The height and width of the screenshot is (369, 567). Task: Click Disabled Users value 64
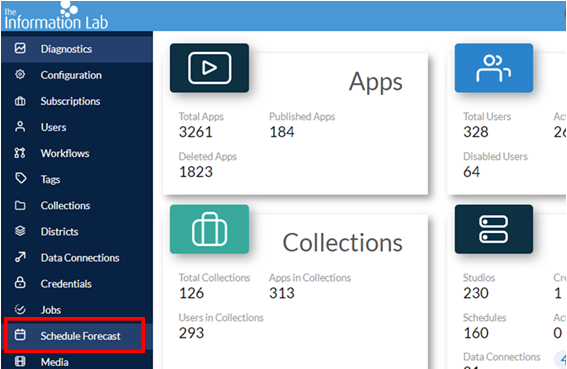click(472, 172)
